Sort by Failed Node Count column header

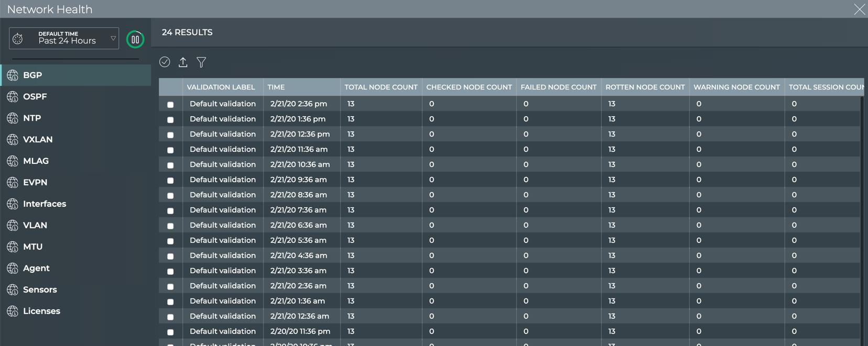[558, 87]
